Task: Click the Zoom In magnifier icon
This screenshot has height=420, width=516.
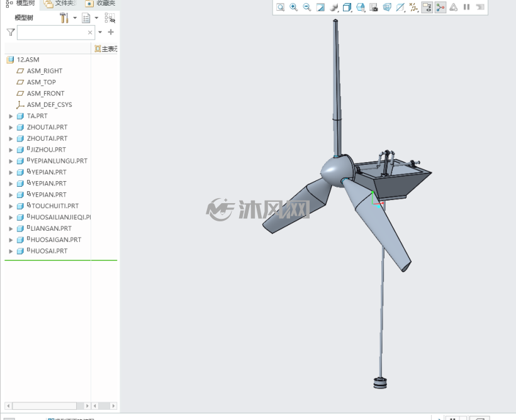Action: (x=293, y=8)
